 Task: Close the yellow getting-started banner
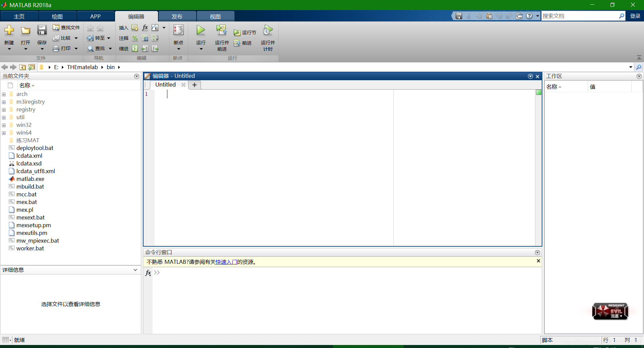pyautogui.click(x=538, y=261)
